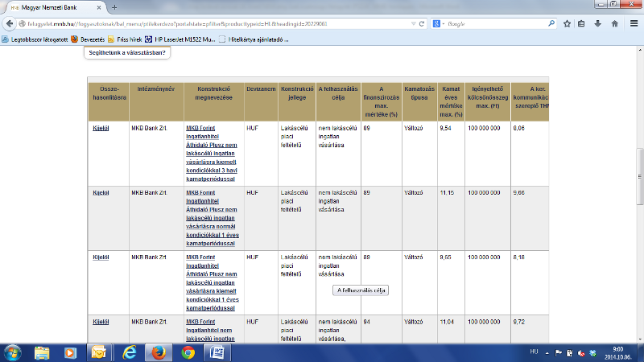This screenshot has width=644, height=362.
Task: Open loan link with 3 havi kamatperiódussal
Action: coord(212,154)
